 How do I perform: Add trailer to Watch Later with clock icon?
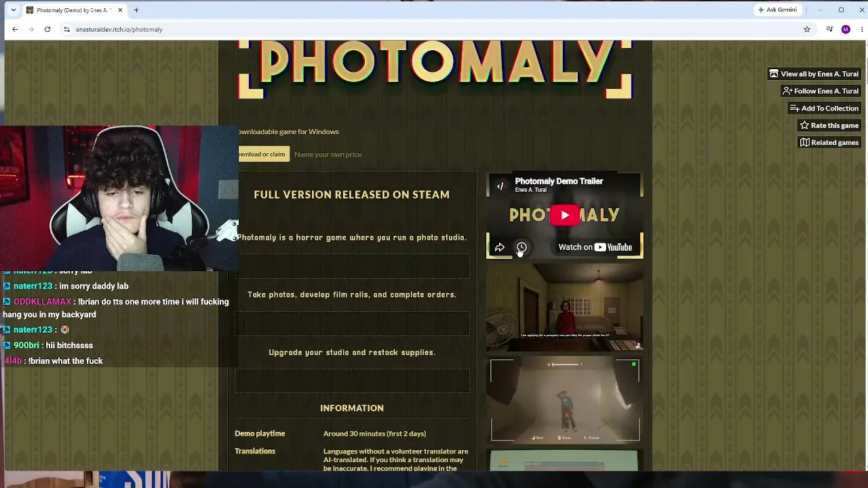[521, 247]
